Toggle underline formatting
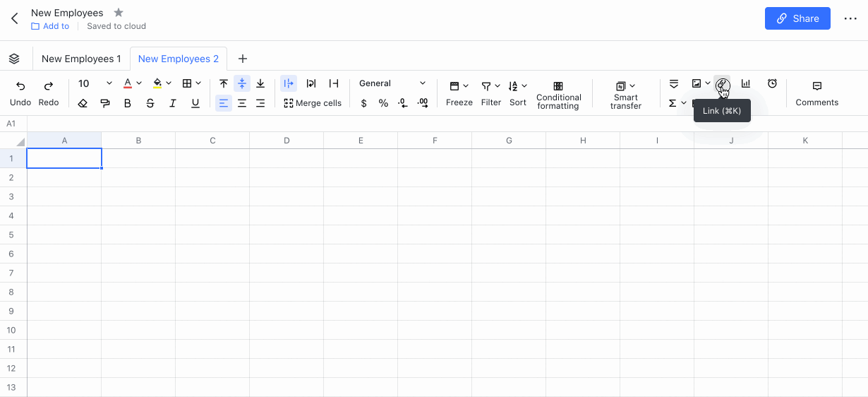Screen dimensions: 868x397 [x=195, y=103]
